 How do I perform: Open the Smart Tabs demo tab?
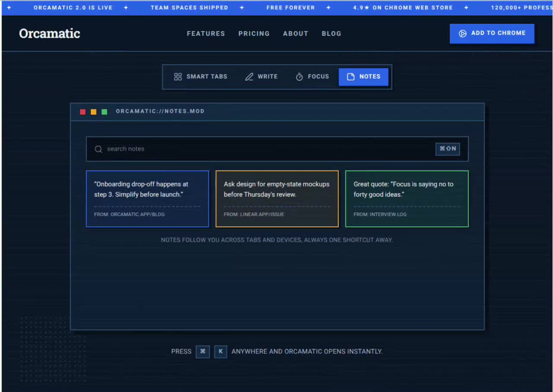pyautogui.click(x=200, y=76)
